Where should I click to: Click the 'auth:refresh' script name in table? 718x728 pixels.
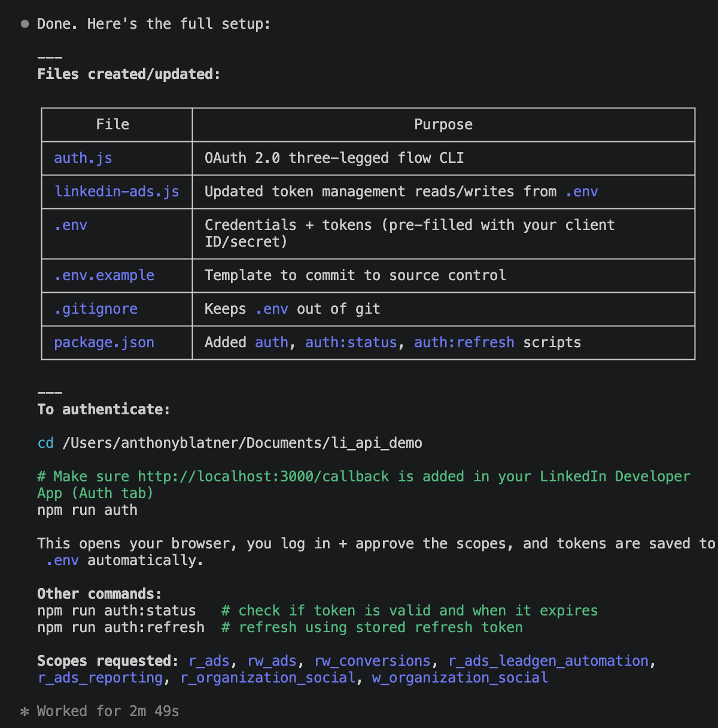tap(464, 342)
